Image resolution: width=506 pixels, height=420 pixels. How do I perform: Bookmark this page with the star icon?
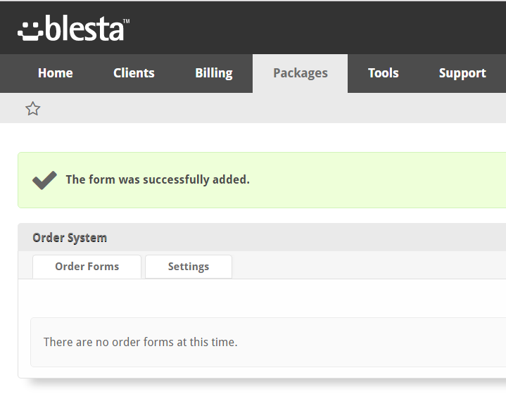pos(33,109)
